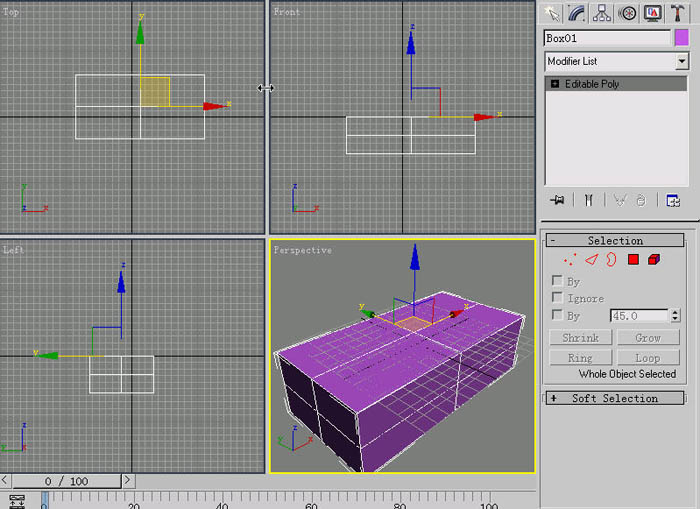Click the Ring button
This screenshot has height=509, width=700.
(580, 358)
